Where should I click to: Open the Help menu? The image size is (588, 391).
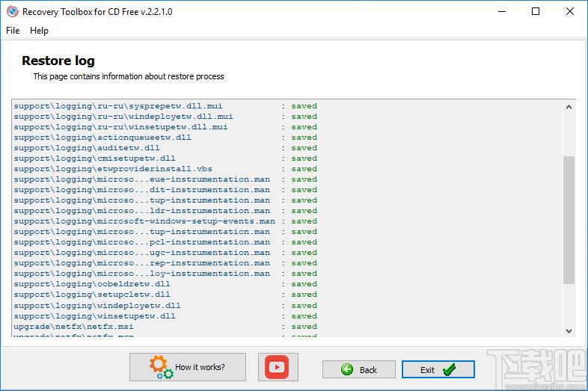coord(39,31)
